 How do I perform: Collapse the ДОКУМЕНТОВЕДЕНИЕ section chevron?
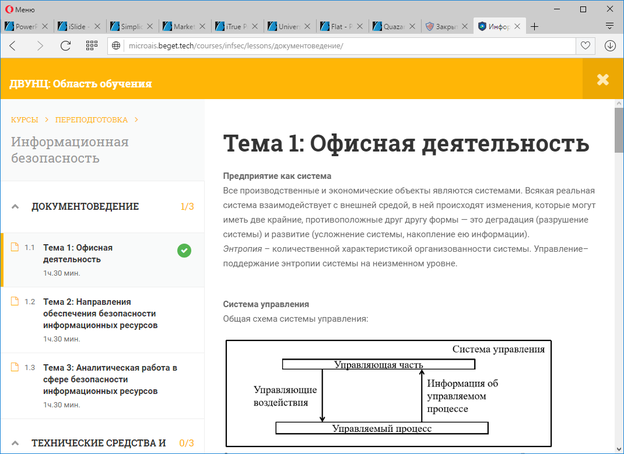(x=15, y=207)
